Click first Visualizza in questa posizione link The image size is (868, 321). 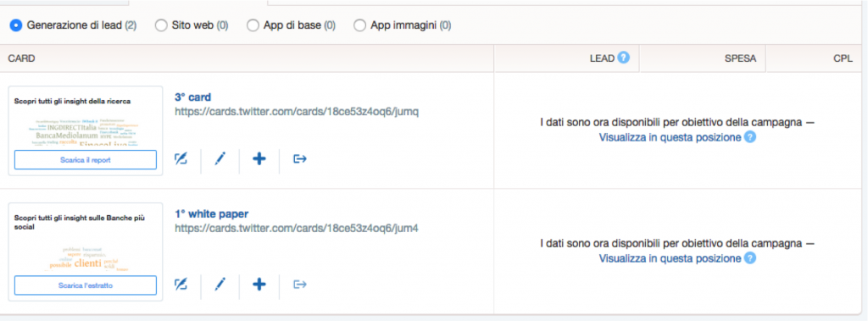(x=670, y=137)
